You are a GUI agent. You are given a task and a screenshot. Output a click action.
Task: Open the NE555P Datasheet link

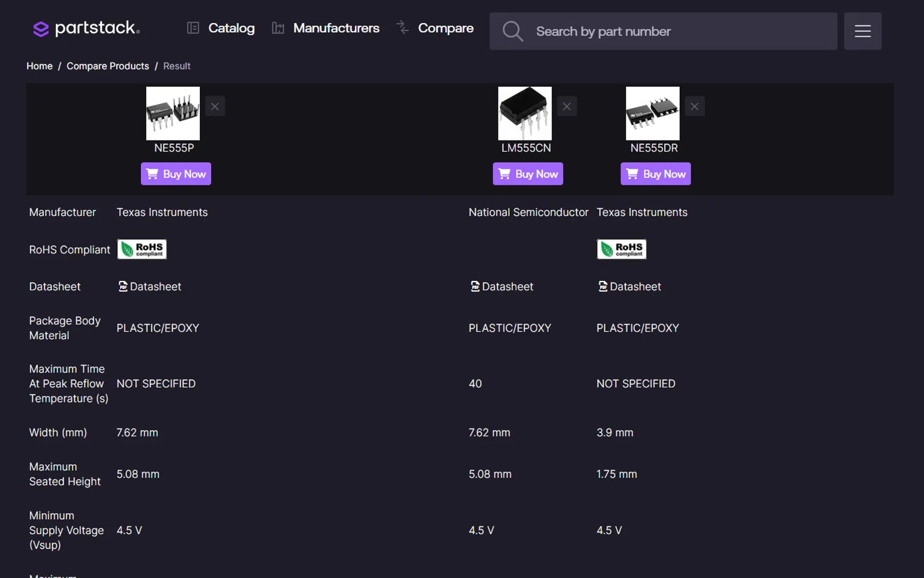click(x=150, y=287)
